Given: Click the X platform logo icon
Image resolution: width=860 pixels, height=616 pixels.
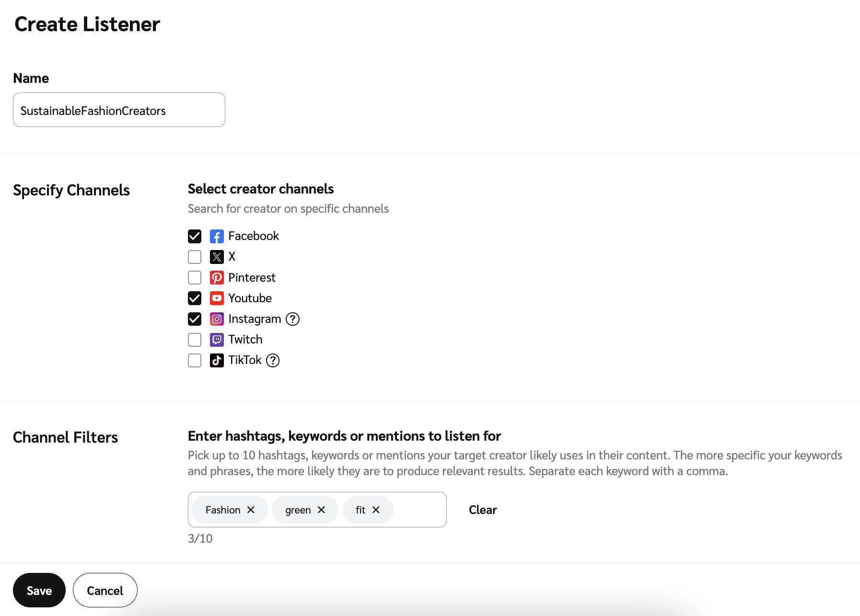Looking at the screenshot, I should [217, 257].
